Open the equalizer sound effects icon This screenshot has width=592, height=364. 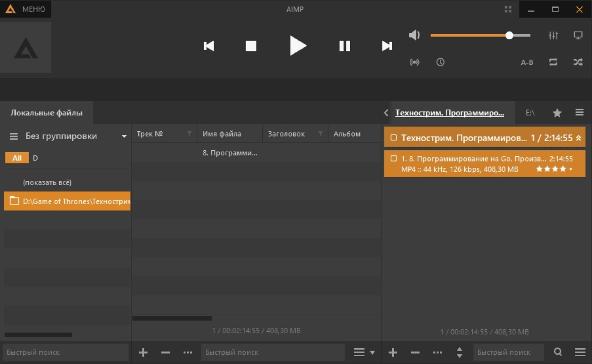554,35
